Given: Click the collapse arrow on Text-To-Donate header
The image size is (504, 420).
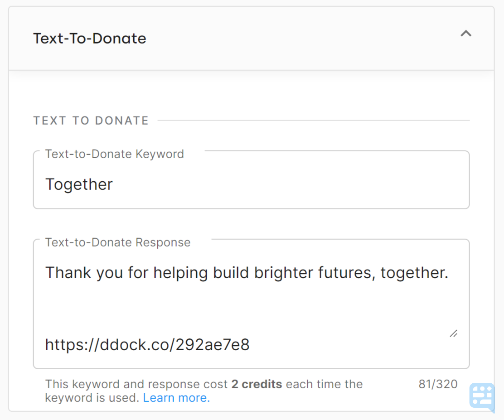Looking at the screenshot, I should point(466,33).
